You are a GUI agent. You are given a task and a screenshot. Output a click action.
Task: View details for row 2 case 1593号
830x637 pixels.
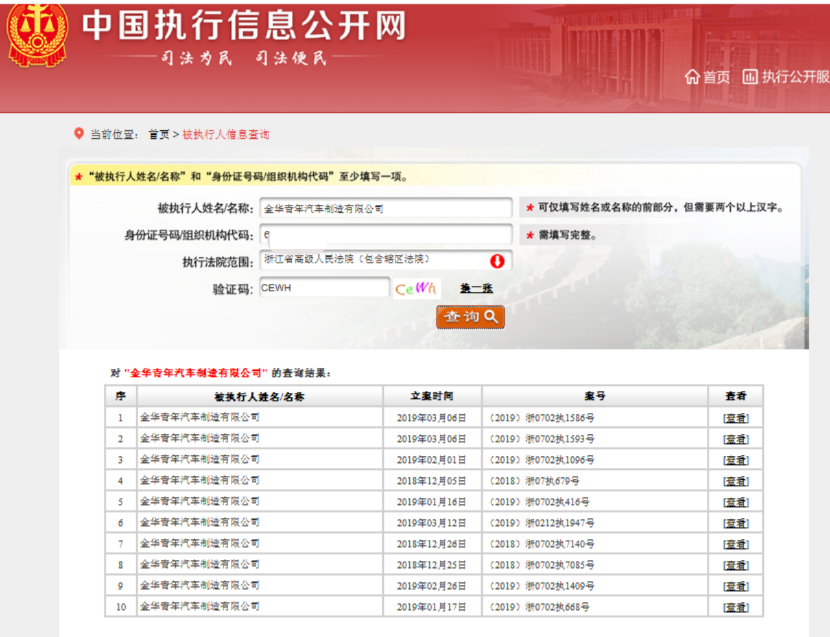click(x=736, y=439)
